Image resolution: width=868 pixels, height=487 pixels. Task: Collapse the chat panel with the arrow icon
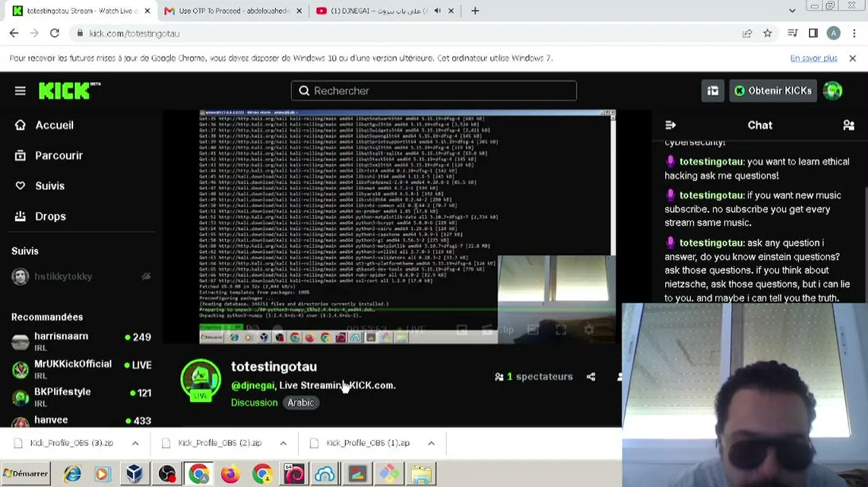click(x=671, y=125)
